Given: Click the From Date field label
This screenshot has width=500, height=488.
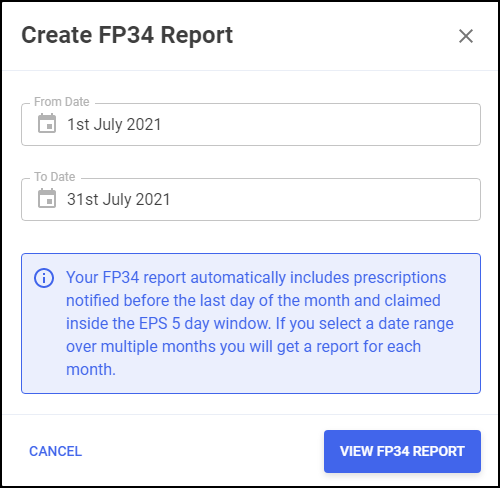Looking at the screenshot, I should pos(62,102).
